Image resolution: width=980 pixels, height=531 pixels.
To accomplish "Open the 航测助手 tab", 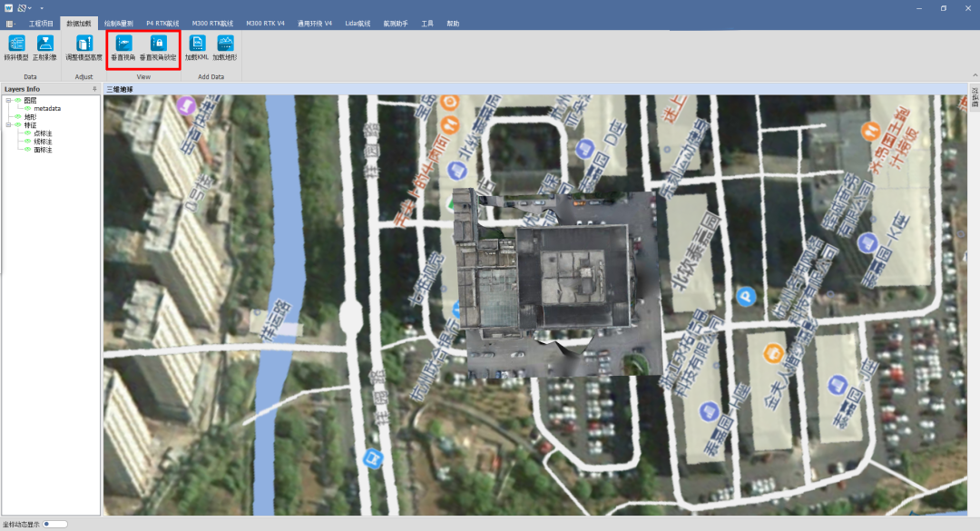I will [396, 24].
